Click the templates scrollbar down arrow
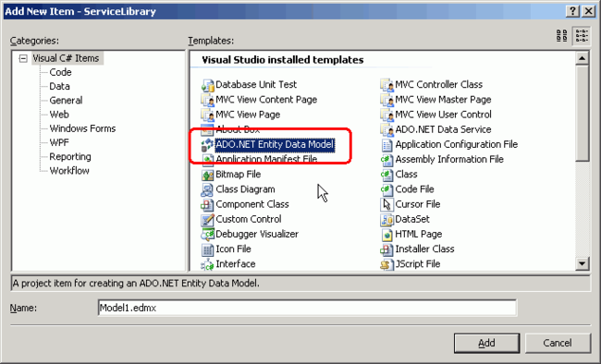 (582, 263)
